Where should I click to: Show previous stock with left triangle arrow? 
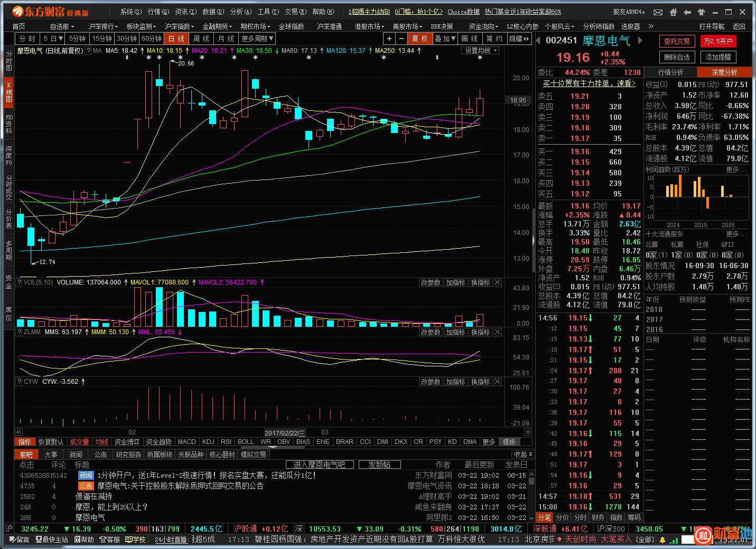(538, 40)
